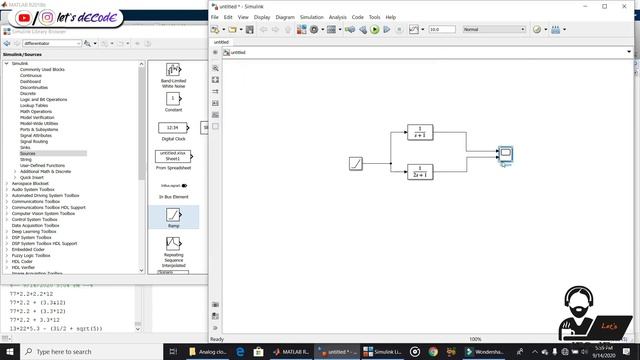Expand the Aerospace Blockset node

[7, 183]
